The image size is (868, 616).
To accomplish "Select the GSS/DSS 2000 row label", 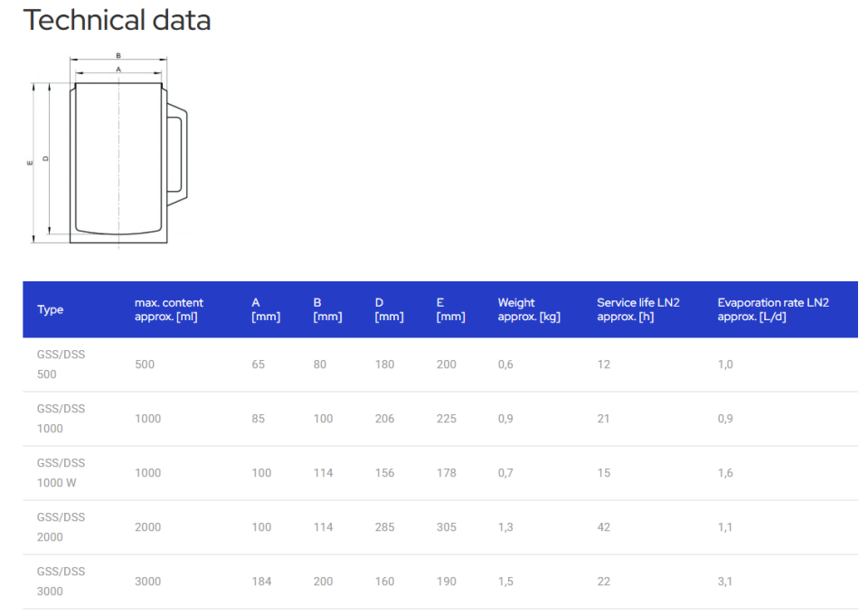I will click(x=61, y=527).
